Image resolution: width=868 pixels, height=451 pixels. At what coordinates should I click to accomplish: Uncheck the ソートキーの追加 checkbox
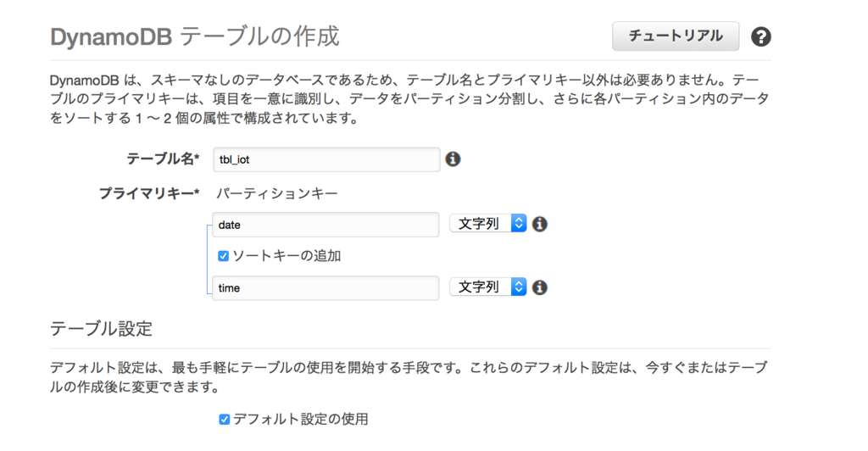tap(223, 256)
